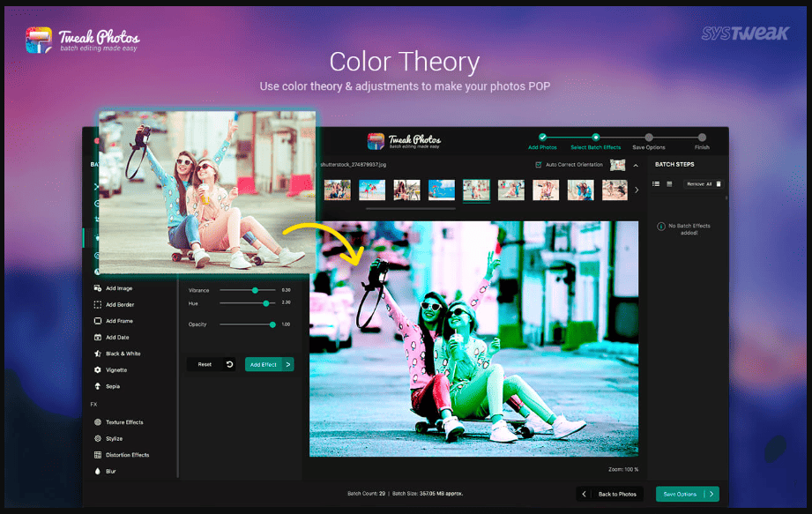
Task: Click Remove All batch steps button
Action: (x=703, y=183)
